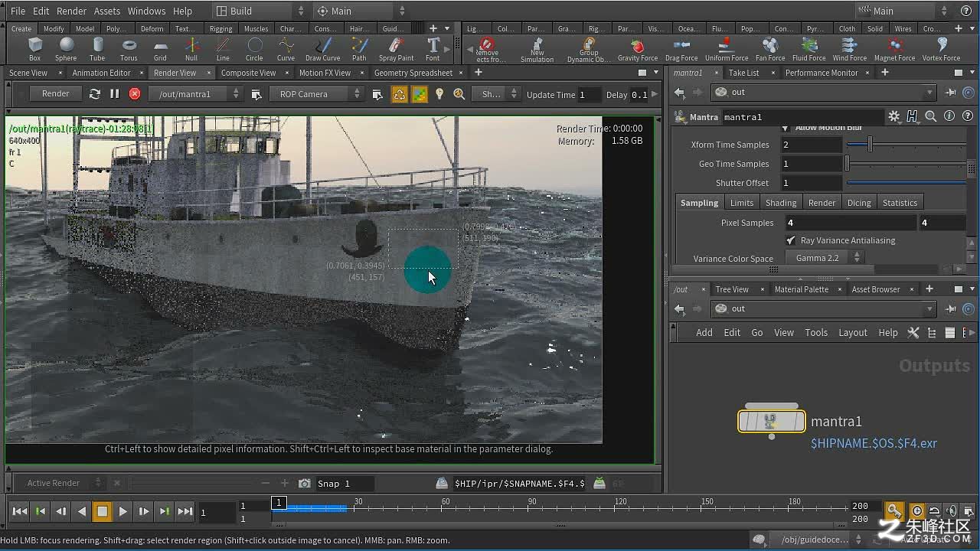
Task: Toggle the auto-update render icon
Action: click(x=399, y=94)
